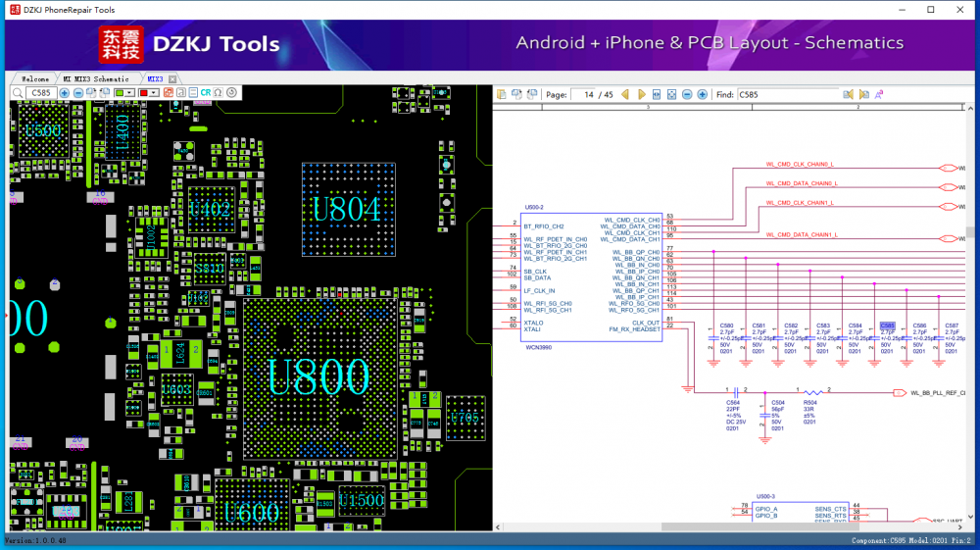Open the red color dropdown arrow

point(155,93)
